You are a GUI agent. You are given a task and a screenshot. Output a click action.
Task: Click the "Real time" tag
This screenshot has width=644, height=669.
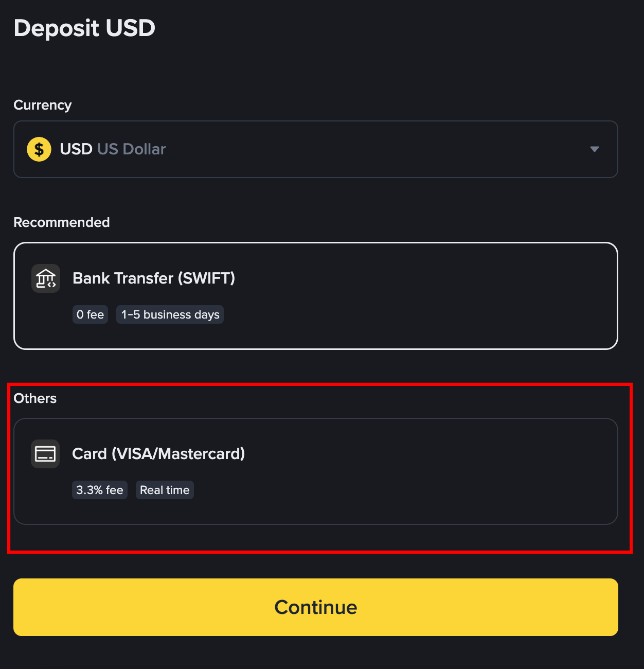click(x=165, y=490)
